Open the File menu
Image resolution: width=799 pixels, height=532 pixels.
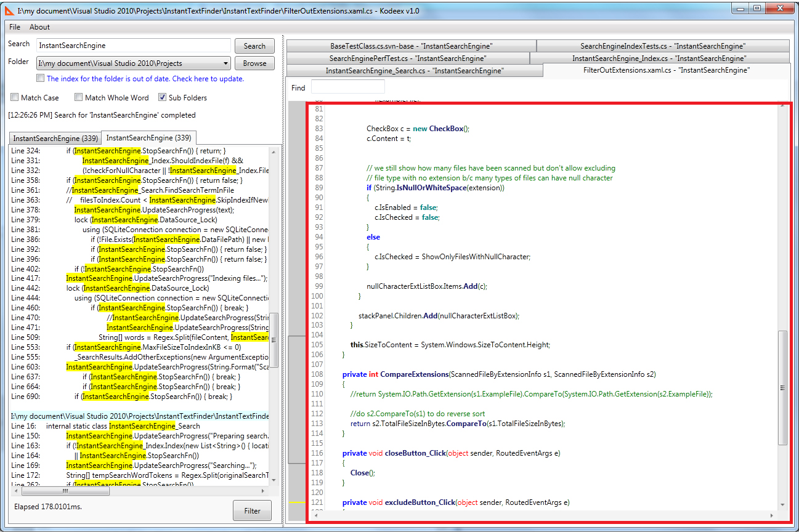coord(15,27)
